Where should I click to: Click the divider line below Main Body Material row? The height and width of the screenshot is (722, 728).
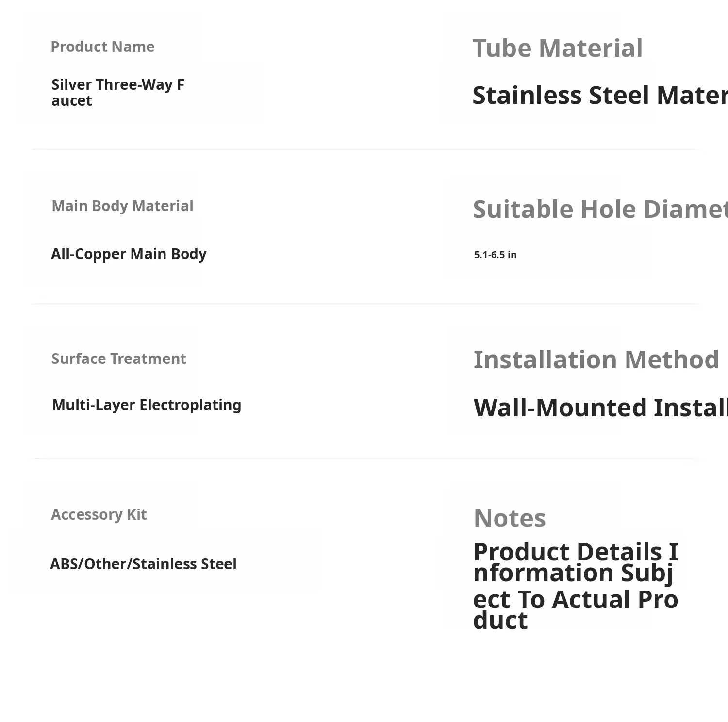point(365,304)
